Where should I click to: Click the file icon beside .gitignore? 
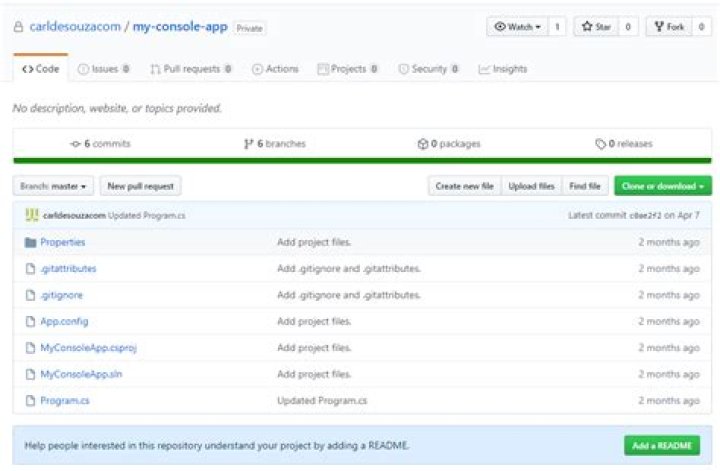(x=30, y=295)
